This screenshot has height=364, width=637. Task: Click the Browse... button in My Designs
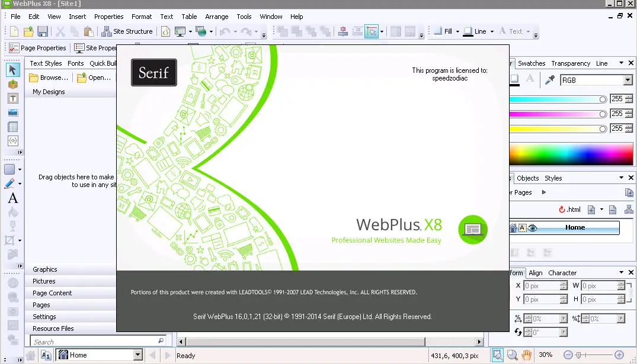click(x=49, y=78)
